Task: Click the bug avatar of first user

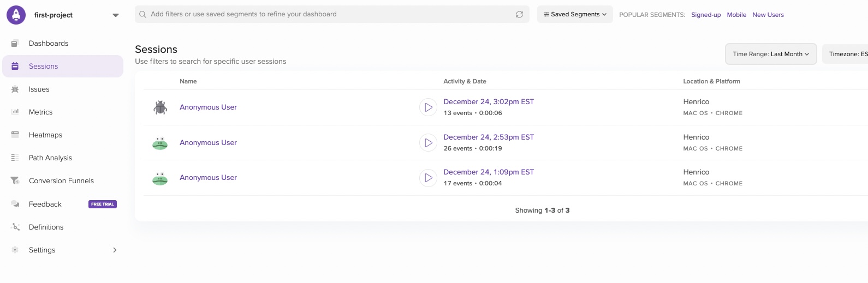Action: point(160,107)
